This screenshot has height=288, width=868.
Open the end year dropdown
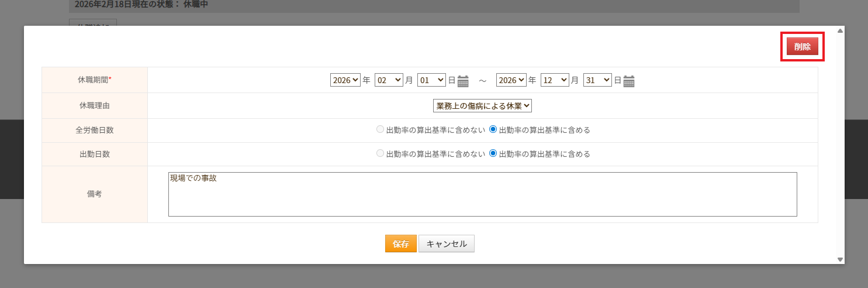pos(511,80)
